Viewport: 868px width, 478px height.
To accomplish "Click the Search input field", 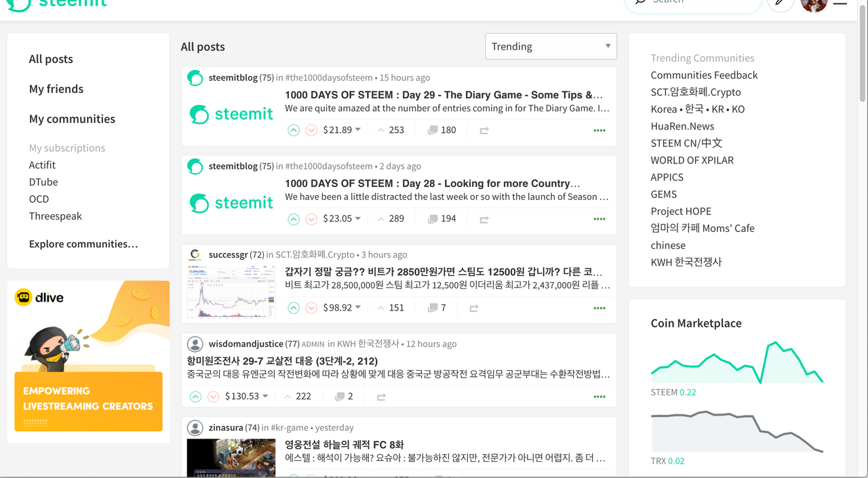I will pyautogui.click(x=693, y=3).
